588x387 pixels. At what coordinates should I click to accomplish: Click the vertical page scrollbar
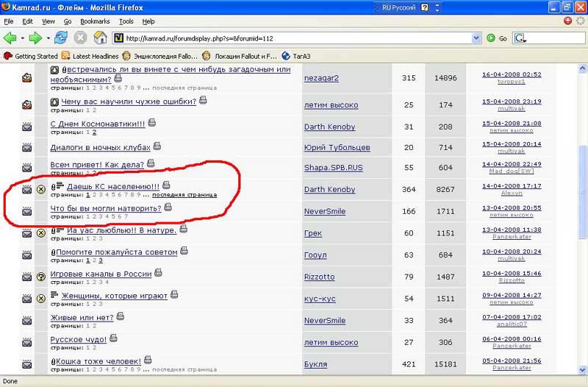(x=582, y=221)
